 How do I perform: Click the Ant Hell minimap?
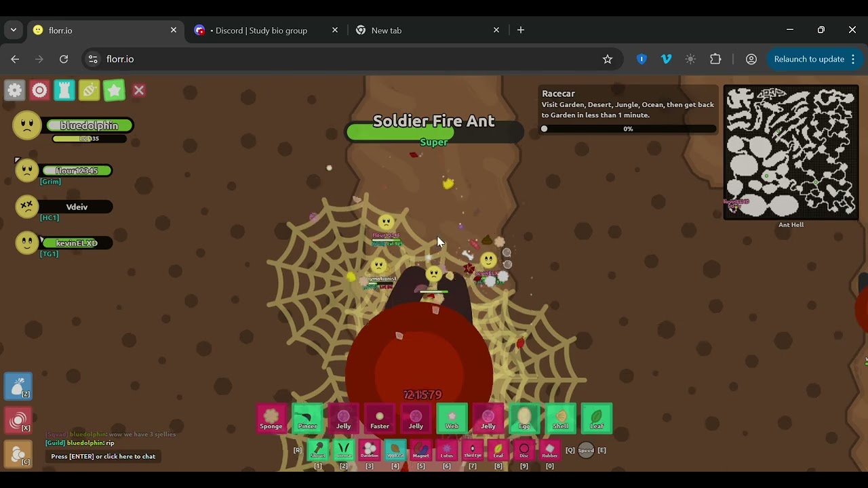(791, 152)
